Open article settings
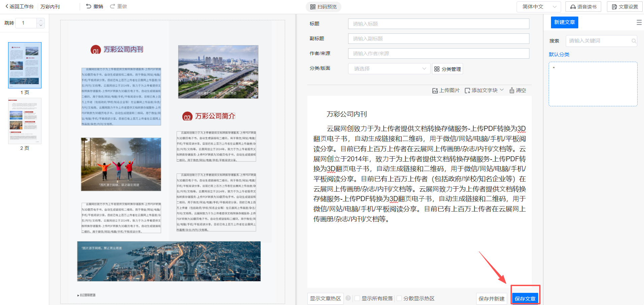Image resolution: width=644 pixels, height=305 pixels. point(624,7)
